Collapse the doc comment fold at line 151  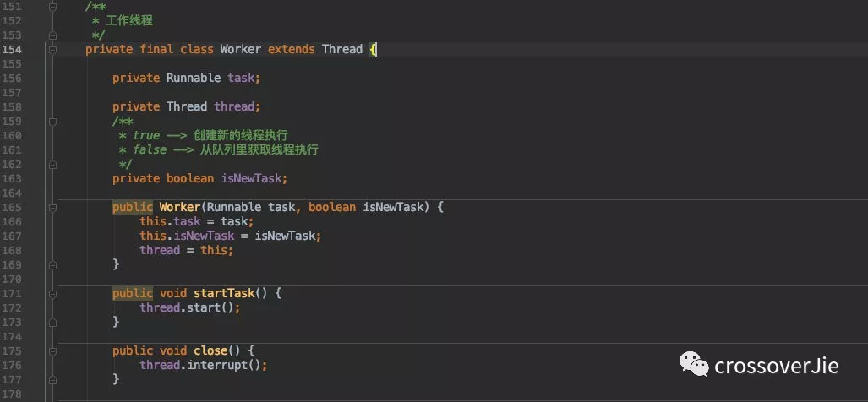coord(52,7)
